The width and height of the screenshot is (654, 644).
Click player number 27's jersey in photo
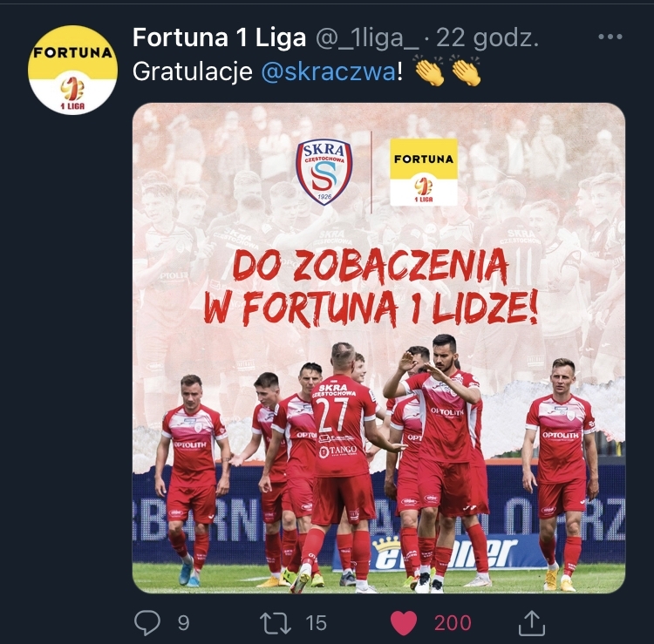[338, 425]
